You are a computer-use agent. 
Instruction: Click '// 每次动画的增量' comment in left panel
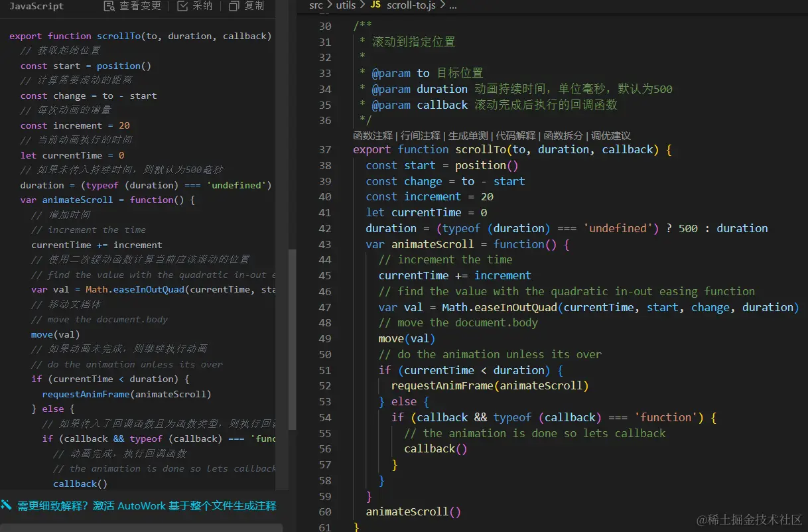point(66,111)
